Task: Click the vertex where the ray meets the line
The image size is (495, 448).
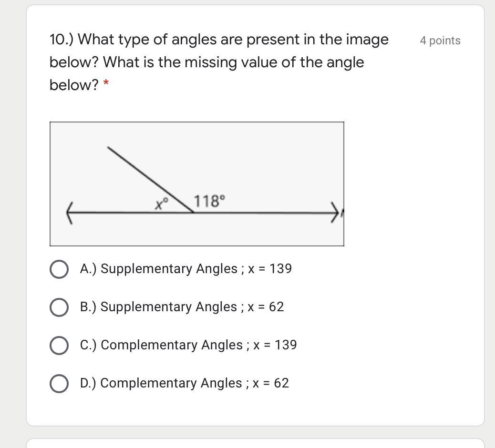Action: pos(193,212)
